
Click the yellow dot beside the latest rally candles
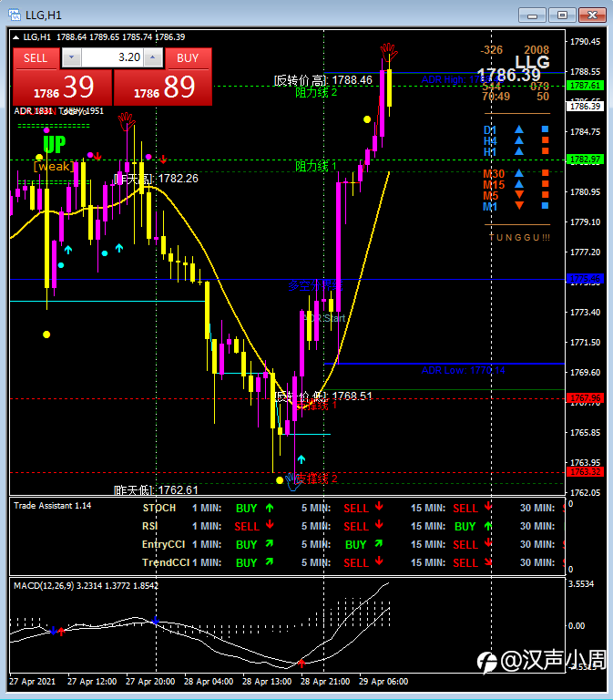367,119
